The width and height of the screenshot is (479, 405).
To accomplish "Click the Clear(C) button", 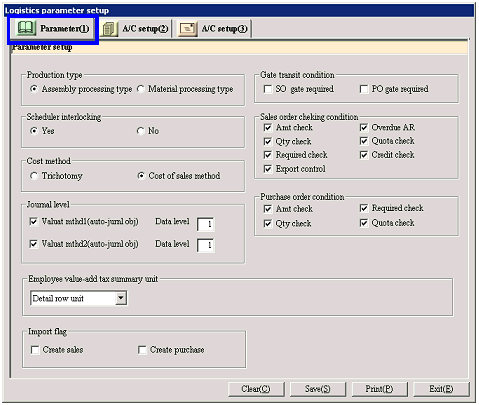I will coord(256,389).
